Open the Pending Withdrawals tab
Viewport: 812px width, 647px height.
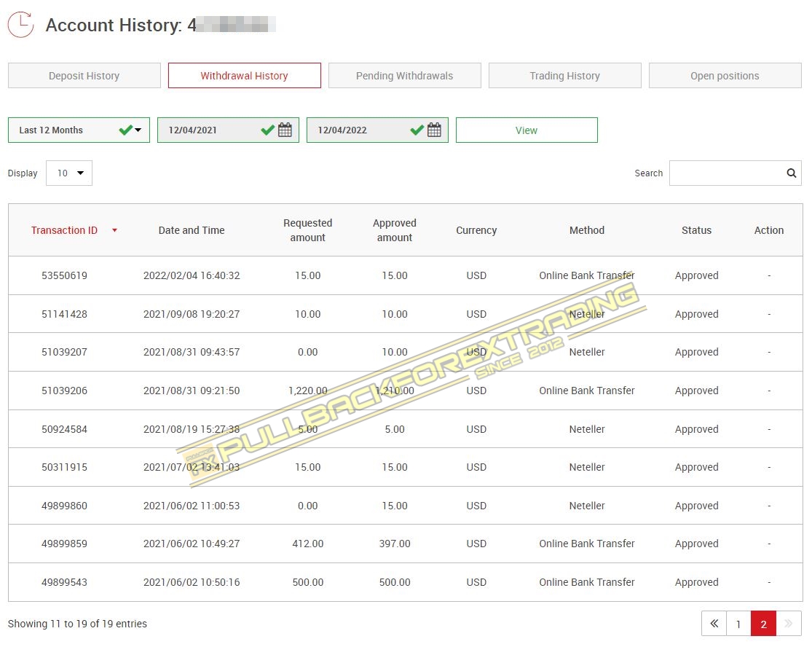(405, 76)
